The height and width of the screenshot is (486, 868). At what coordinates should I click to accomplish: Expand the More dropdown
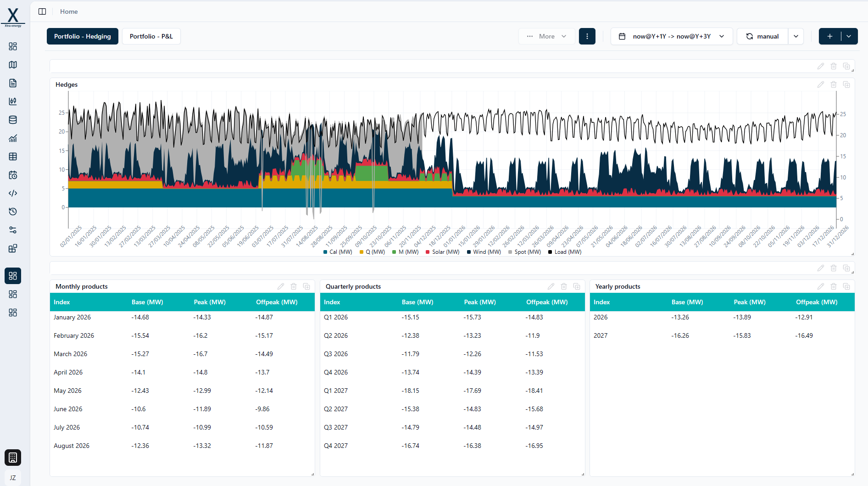click(x=546, y=36)
